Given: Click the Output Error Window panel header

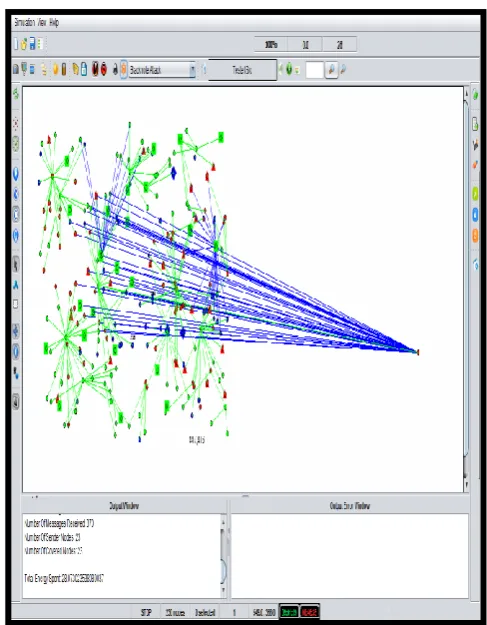Looking at the screenshot, I should pyautogui.click(x=350, y=506).
